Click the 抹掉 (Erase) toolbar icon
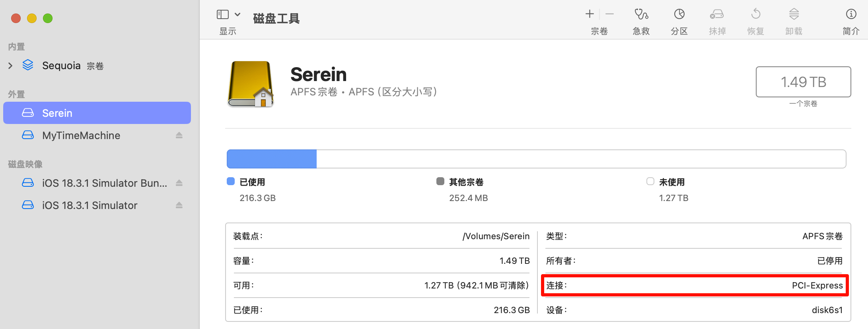The height and width of the screenshot is (329, 868). 716,20
